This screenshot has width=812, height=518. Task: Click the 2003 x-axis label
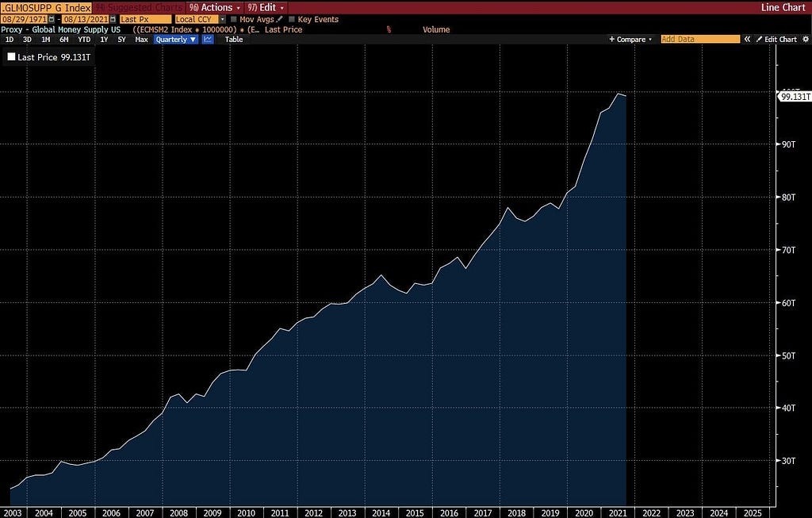click(x=13, y=512)
